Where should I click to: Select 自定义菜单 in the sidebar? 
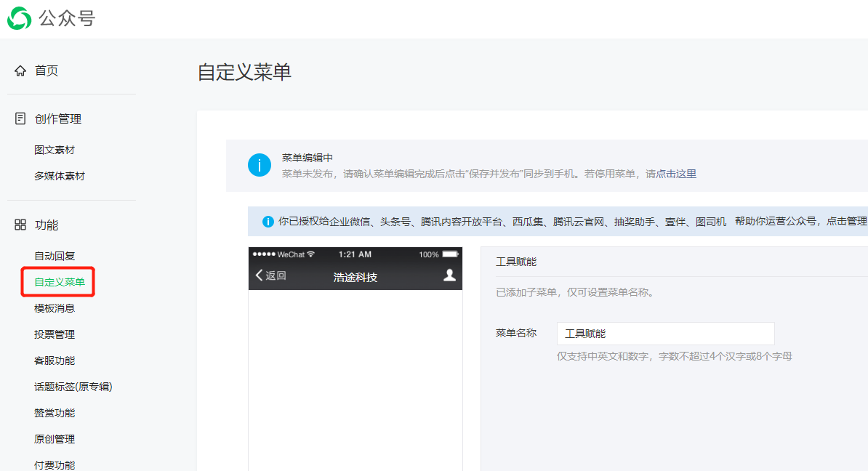60,282
